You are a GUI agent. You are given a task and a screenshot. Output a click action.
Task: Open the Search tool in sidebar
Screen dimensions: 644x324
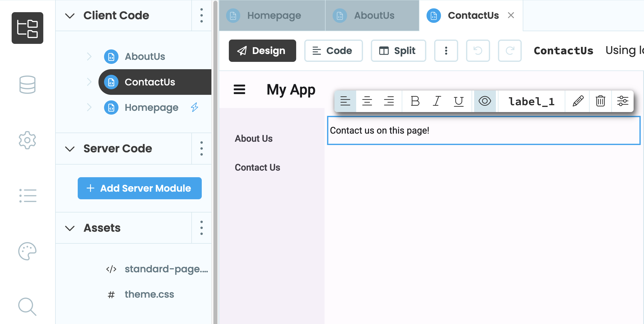(27, 307)
